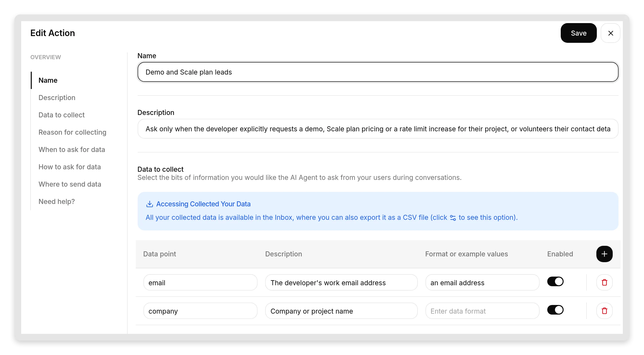Viewport: 644px width, 355px height.
Task: Edit the email data point name field
Action: pos(200,283)
